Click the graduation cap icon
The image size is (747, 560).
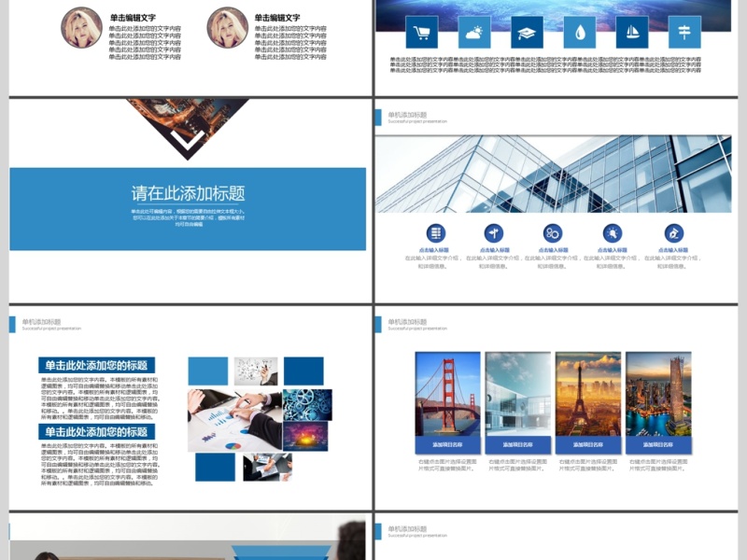pos(526,32)
